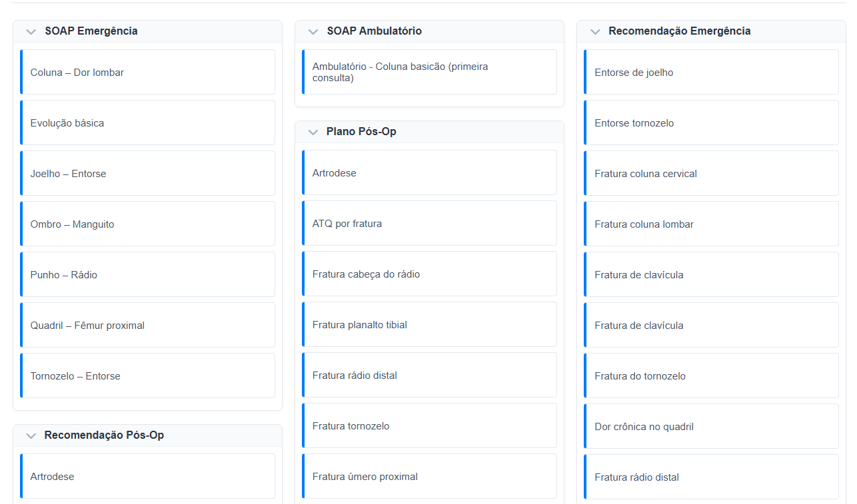The height and width of the screenshot is (504, 857).
Task: Open the Joelho – Entorse template
Action: (147, 174)
